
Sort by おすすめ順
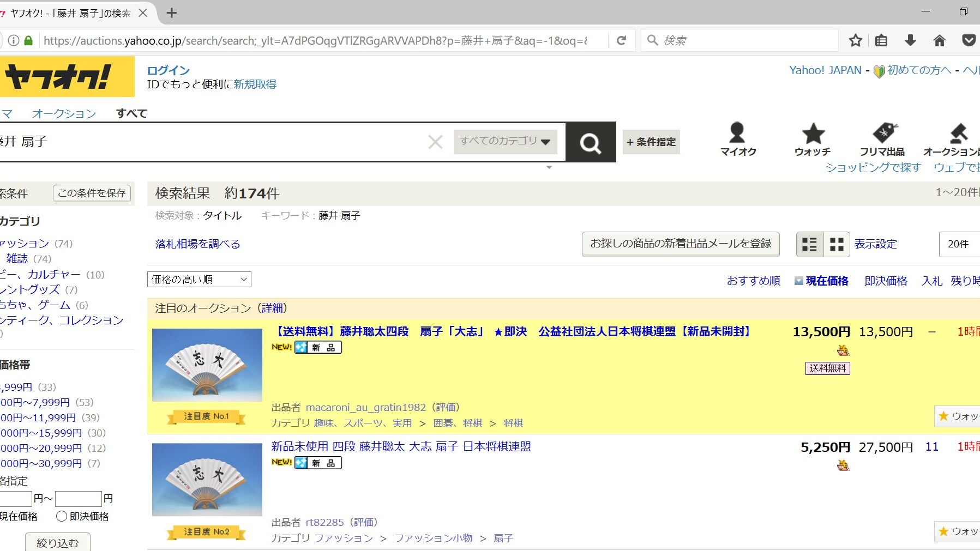pyautogui.click(x=754, y=281)
